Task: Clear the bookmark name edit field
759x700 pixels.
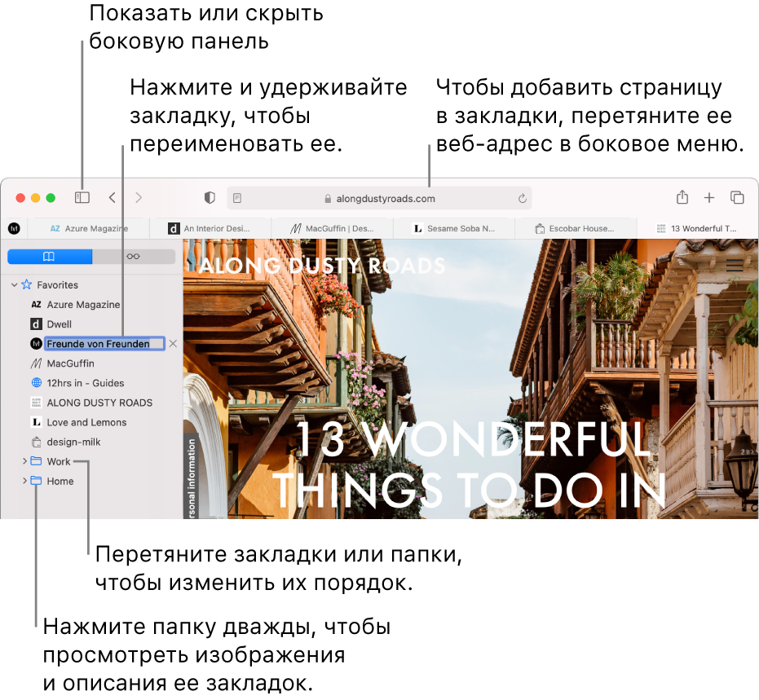Action: pyautogui.click(x=172, y=344)
